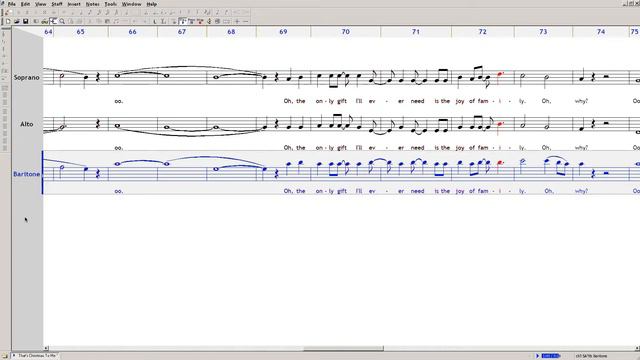This screenshot has height=360, width=640.
Task: Open the View menu
Action: click(40, 4)
